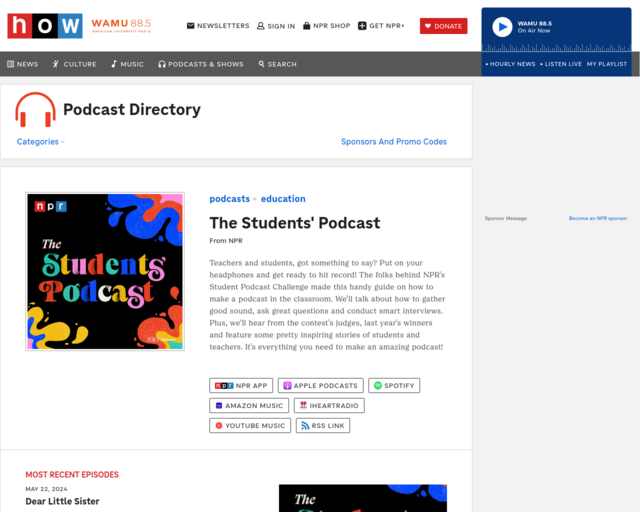
Task: Click the Donate button
Action: click(x=444, y=26)
